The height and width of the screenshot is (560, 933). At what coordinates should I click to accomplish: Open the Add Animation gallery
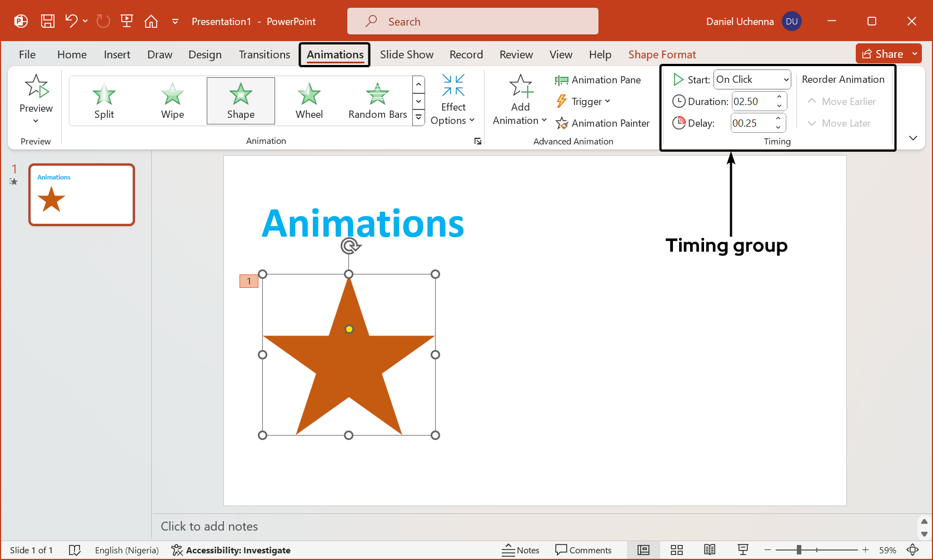tap(520, 100)
